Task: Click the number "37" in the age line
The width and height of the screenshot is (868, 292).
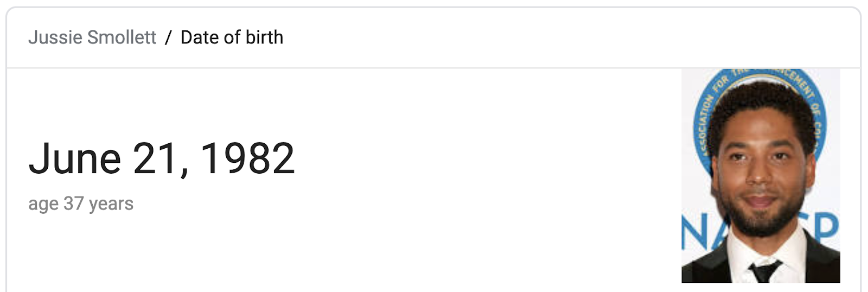Action: click(x=73, y=204)
